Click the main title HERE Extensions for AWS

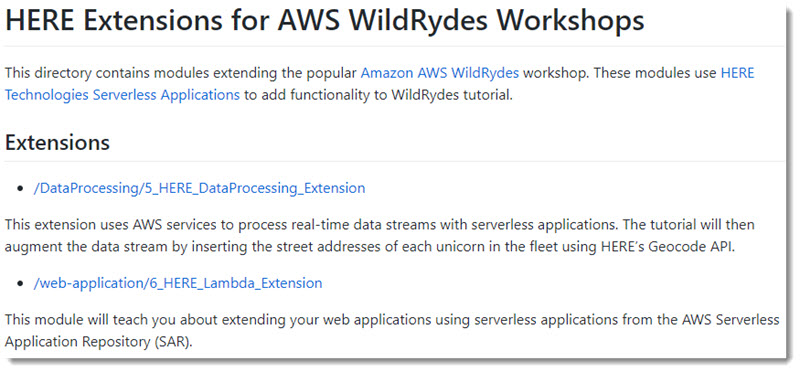[324, 20]
